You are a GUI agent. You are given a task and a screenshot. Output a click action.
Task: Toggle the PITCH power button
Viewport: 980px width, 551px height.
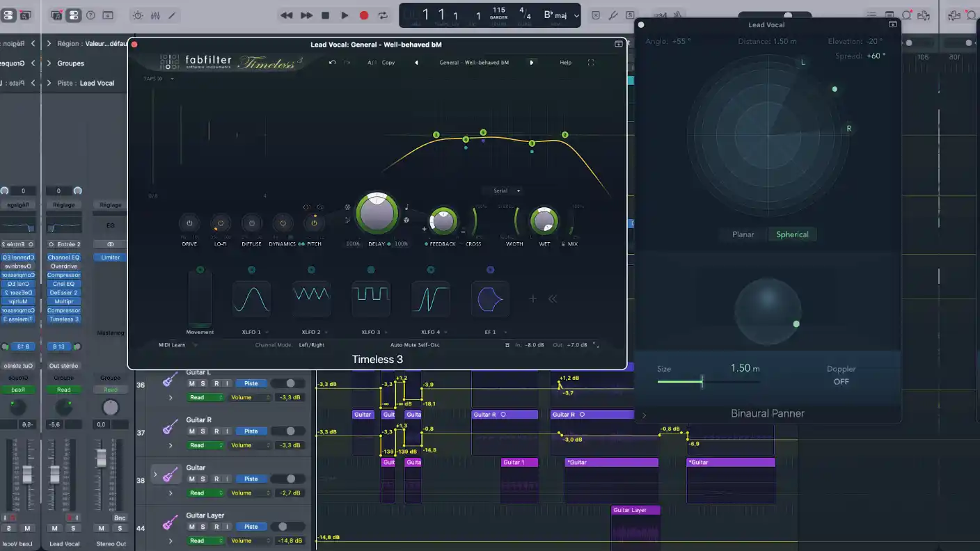[x=314, y=223]
